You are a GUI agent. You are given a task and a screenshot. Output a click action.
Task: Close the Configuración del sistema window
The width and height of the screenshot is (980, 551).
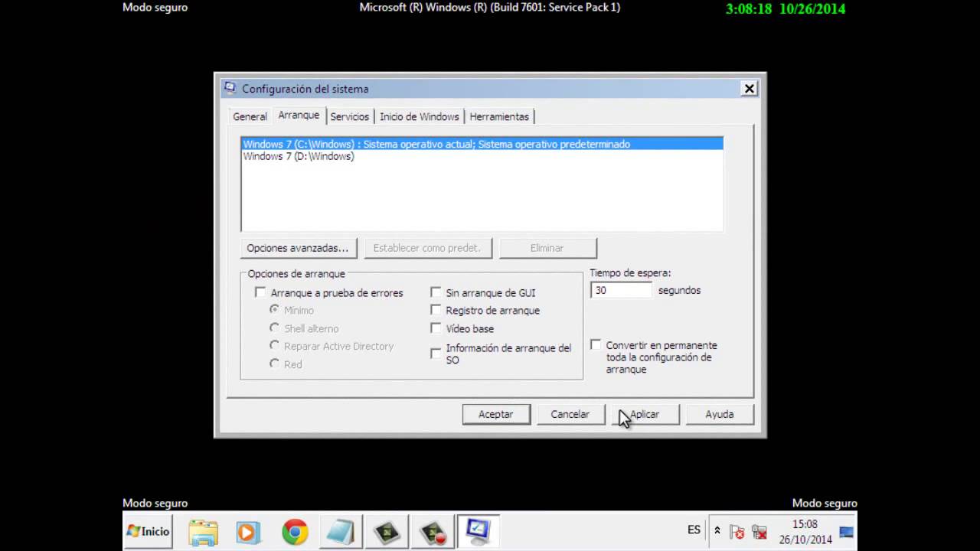[x=750, y=89]
